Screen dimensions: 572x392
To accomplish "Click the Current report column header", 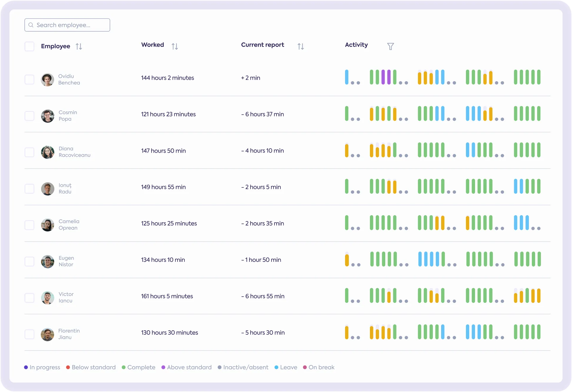I will click(x=263, y=45).
